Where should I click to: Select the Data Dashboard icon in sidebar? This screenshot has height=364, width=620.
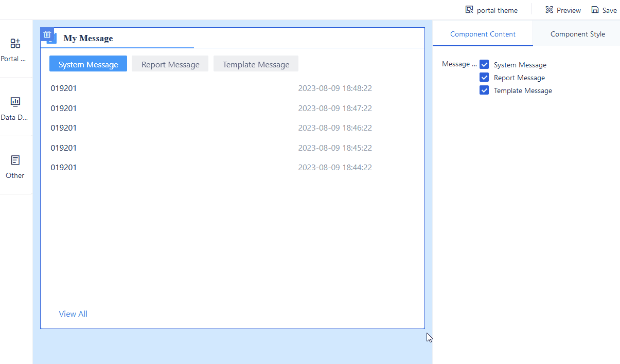pyautogui.click(x=15, y=108)
